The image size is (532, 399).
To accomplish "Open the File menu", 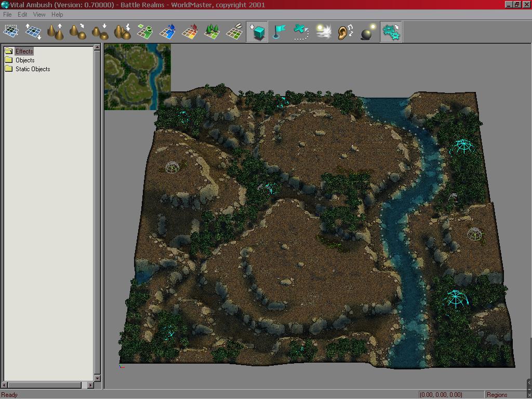I will click(x=7, y=15).
